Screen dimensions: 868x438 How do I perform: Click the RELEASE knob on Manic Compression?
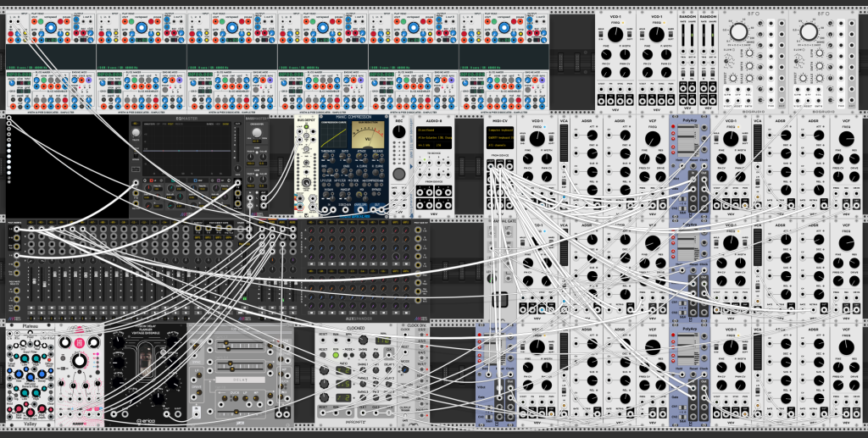(x=376, y=156)
